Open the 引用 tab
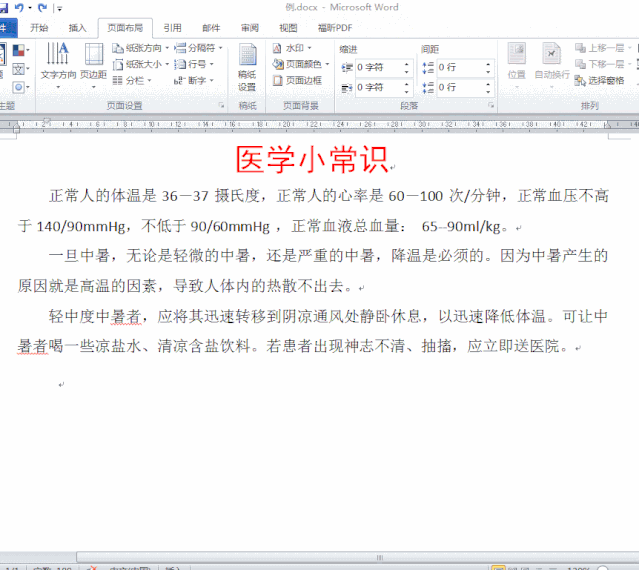639x570 pixels. coord(172,28)
